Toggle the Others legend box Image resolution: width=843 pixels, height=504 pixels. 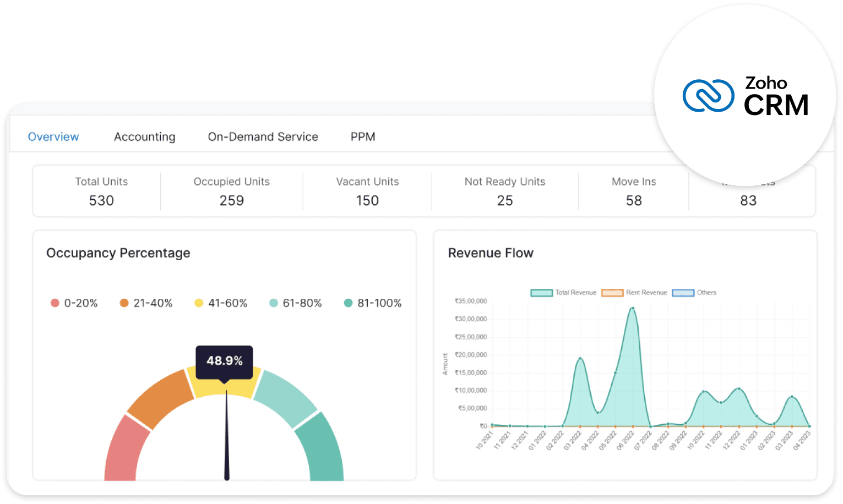(683, 293)
